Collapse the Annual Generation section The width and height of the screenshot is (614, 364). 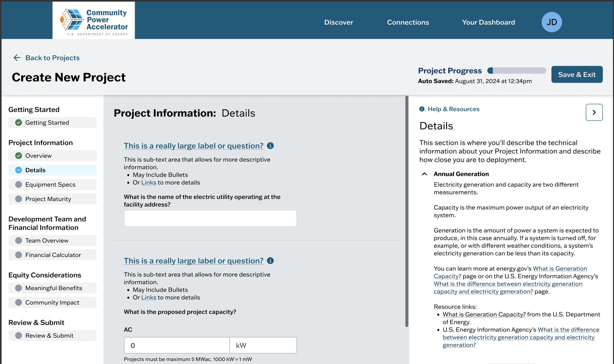pyautogui.click(x=425, y=174)
